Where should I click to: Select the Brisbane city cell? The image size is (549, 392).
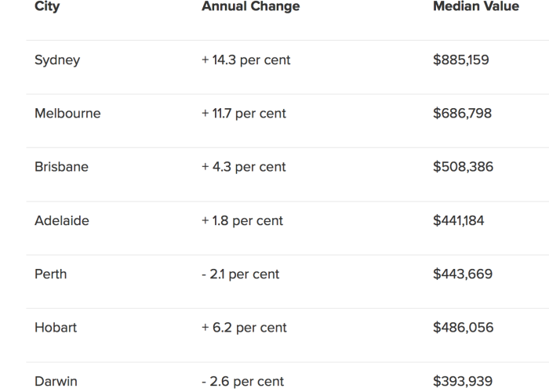61,167
